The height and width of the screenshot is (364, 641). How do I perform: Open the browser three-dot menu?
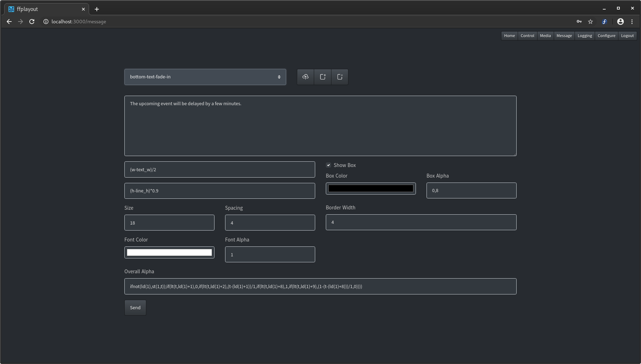tap(632, 22)
